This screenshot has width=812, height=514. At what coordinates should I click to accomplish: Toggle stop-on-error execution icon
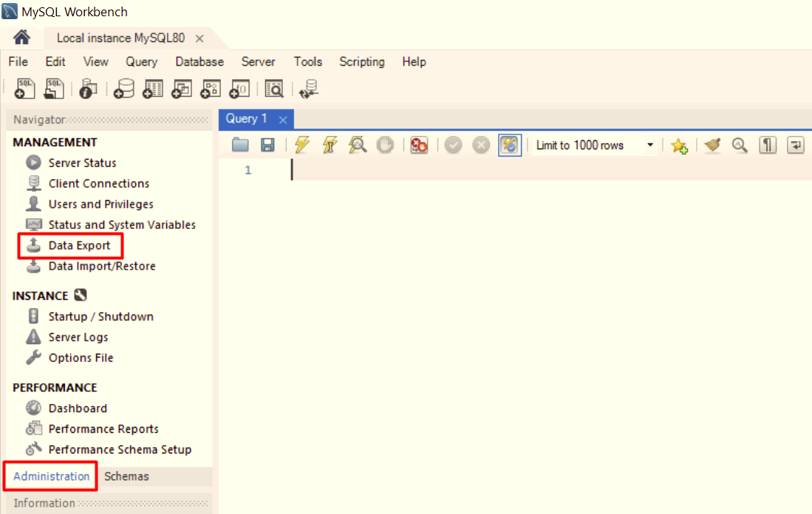419,145
